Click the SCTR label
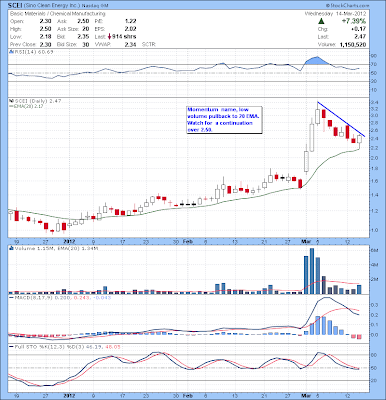The height and width of the screenshot is (400, 386). click(149, 44)
